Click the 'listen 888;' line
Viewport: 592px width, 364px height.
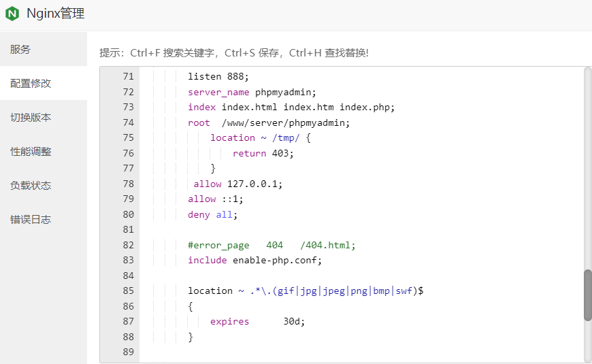tap(218, 77)
